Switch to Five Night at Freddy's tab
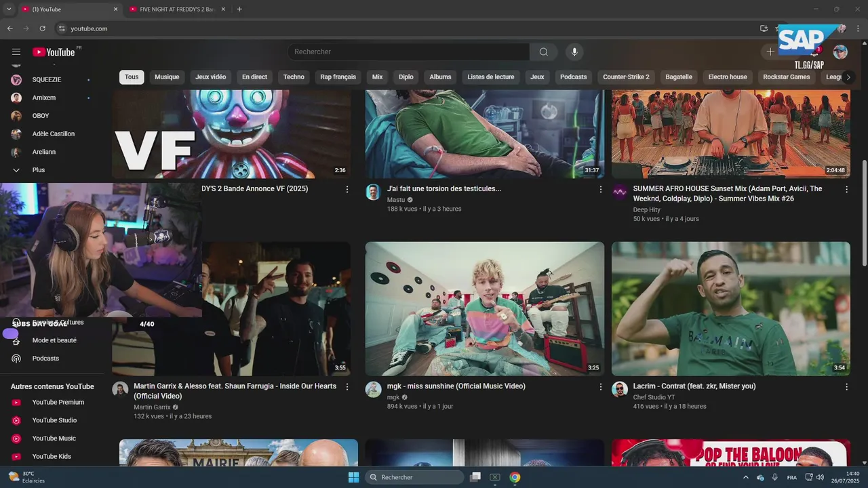The width and height of the screenshot is (868, 488). click(x=178, y=9)
